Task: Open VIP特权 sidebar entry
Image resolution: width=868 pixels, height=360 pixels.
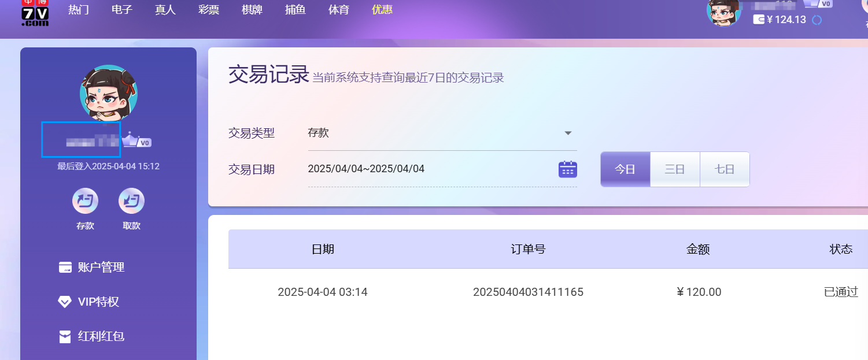Action: [98, 302]
